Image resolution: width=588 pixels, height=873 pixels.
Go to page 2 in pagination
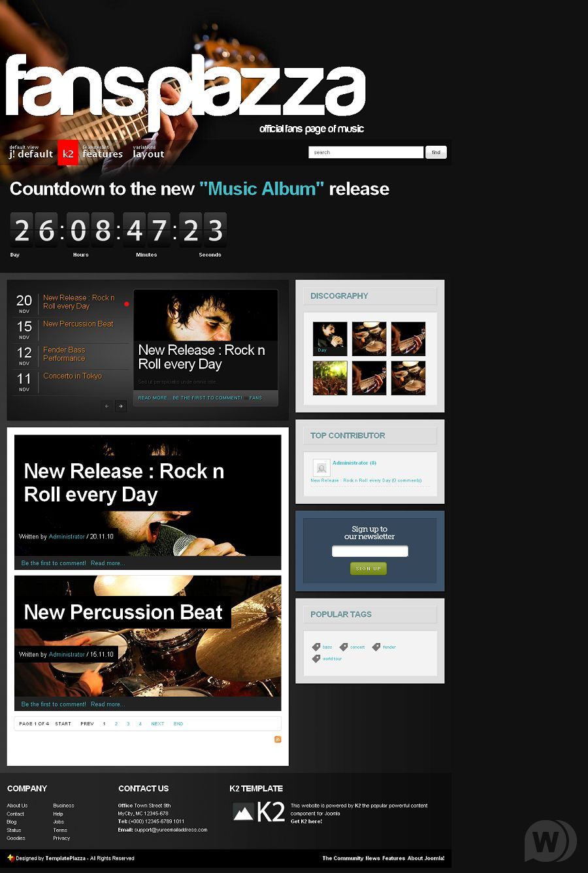click(116, 724)
